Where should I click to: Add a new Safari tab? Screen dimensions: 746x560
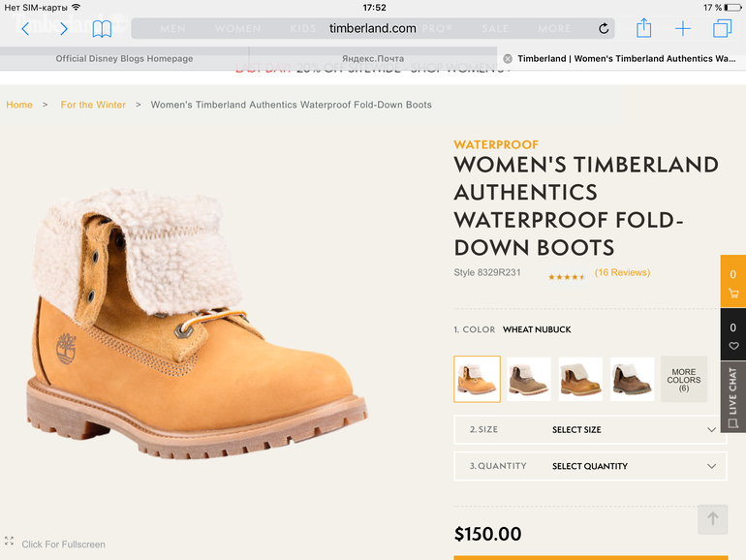(683, 29)
